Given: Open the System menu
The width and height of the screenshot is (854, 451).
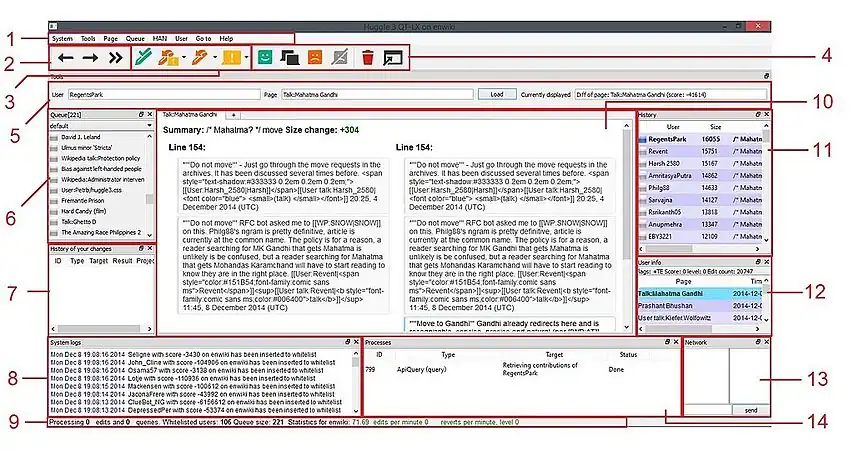Looking at the screenshot, I should point(63,39).
